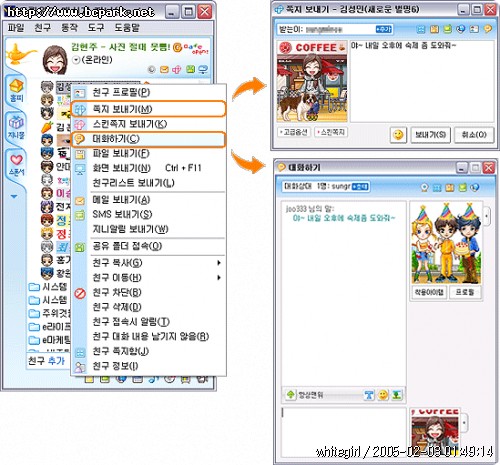Image resolution: width=500 pixels, height=465 pixels.
Task: Select 지니알림 보내기(W) in the context menu
Action: click(148, 229)
